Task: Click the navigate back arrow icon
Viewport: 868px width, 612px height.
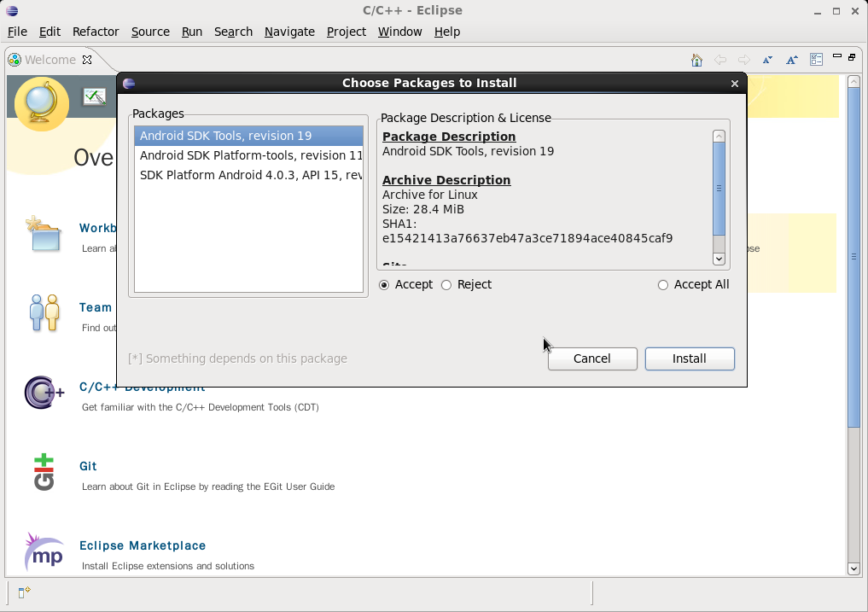Action: (720, 60)
